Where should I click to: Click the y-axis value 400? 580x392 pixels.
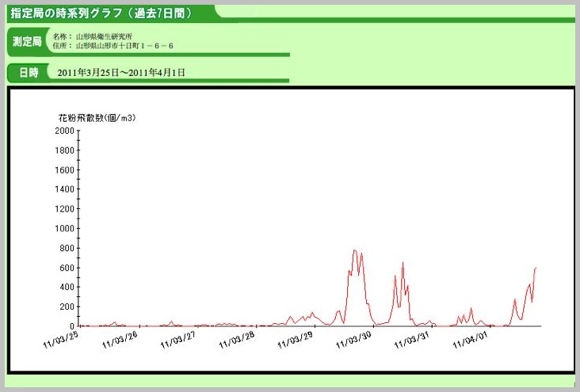(x=67, y=287)
